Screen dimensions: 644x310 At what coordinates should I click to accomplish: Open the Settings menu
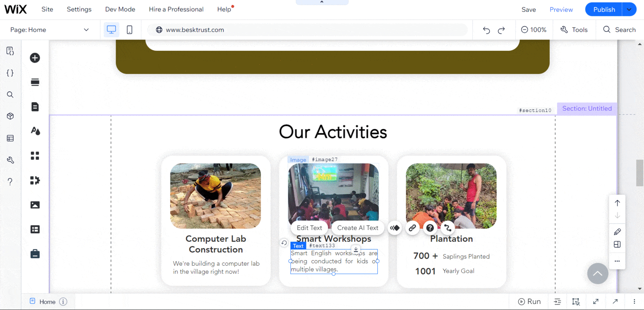pos(79,9)
